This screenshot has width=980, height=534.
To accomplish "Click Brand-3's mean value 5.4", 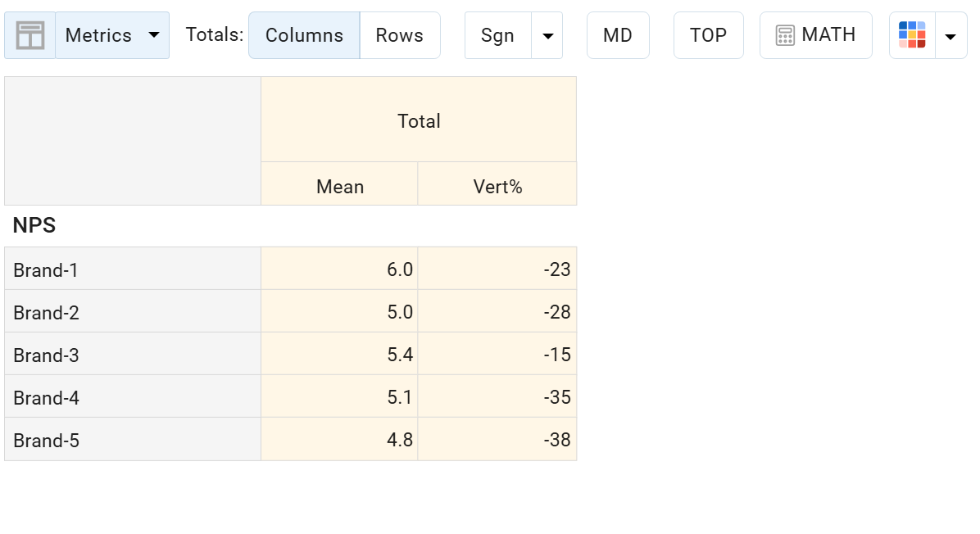I will click(399, 355).
